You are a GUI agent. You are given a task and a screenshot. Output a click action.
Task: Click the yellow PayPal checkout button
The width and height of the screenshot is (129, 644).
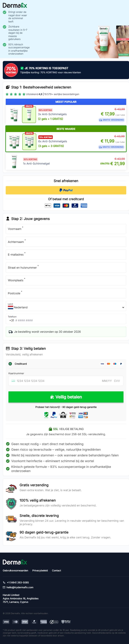click(66, 190)
